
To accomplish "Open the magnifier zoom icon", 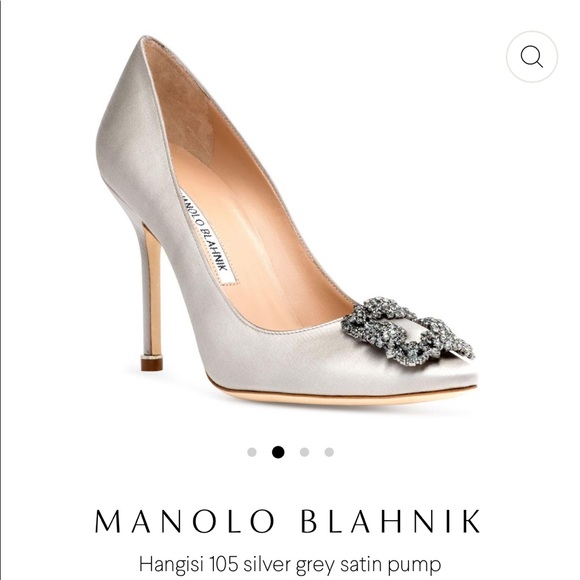I will [532, 57].
